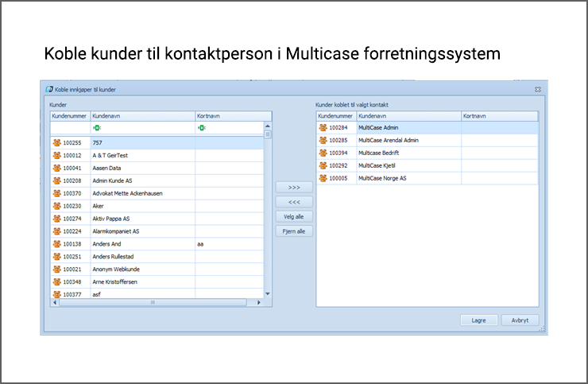This screenshot has height=384, width=588.
Task: Click the customer icon next to 100255
Action: click(56, 142)
